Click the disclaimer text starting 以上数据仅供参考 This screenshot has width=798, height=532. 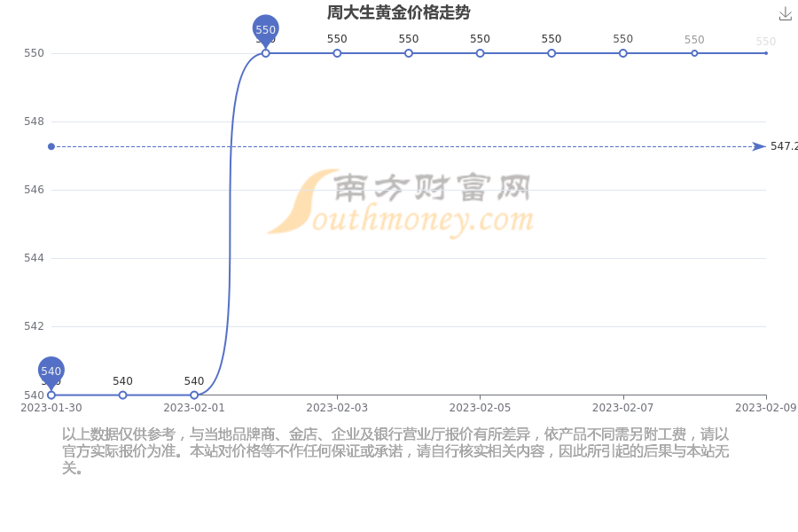[x=395, y=450]
